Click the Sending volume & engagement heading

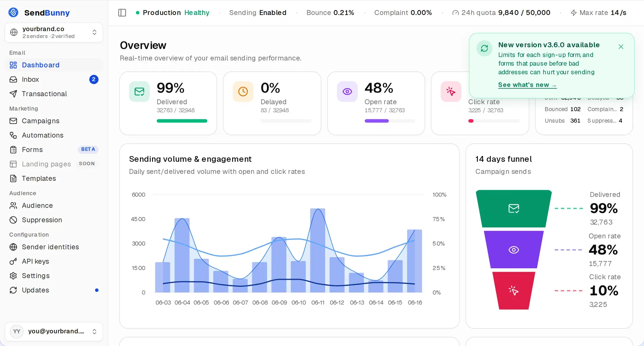190,159
